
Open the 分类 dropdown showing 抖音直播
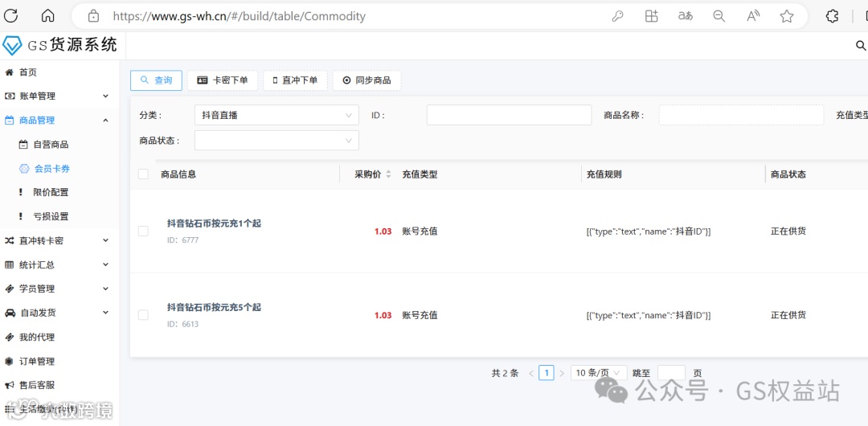point(276,115)
